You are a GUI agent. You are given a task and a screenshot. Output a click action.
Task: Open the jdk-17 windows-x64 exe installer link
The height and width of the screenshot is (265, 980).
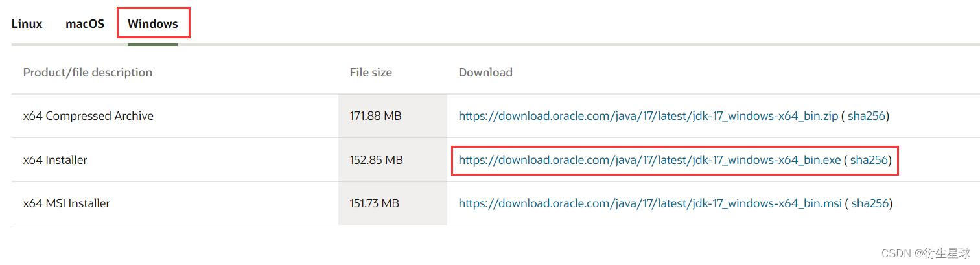(x=649, y=159)
